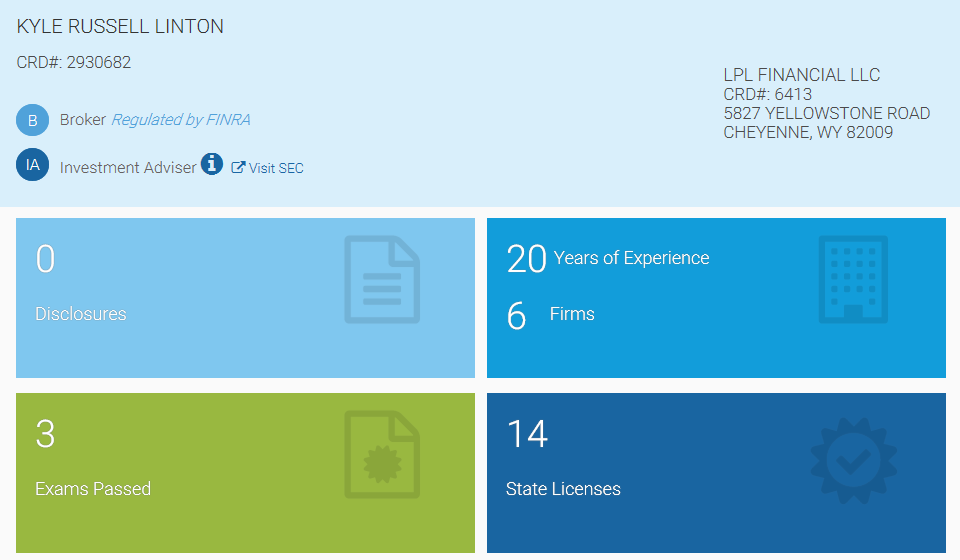Click the CHEYENNE, WY 82009 text

point(808,132)
